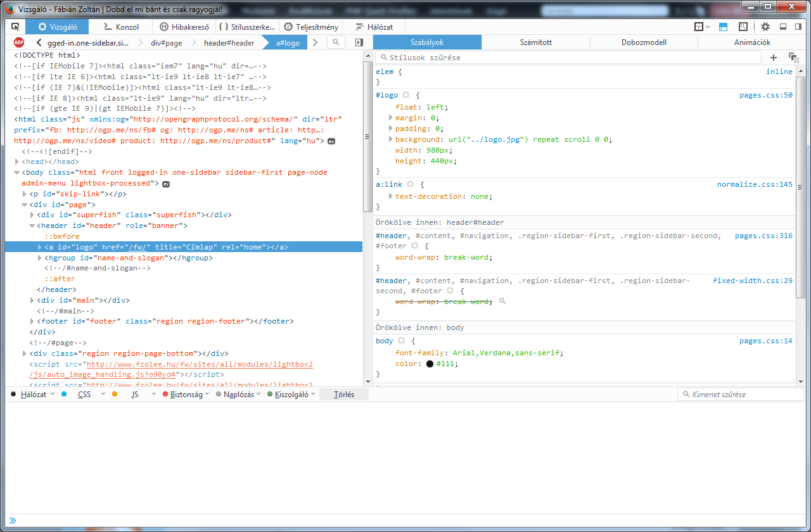Open the normalize.css:145 source link
The height and width of the screenshot is (532, 811).
[x=755, y=184]
